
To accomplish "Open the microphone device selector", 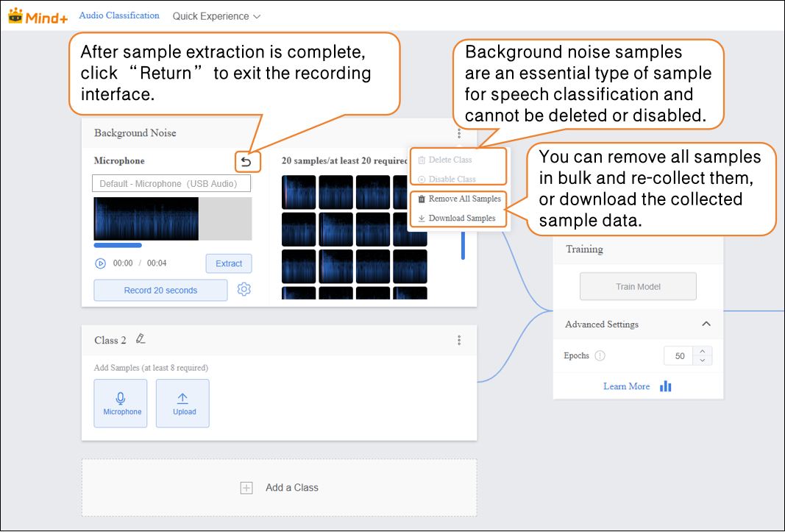I will tap(171, 183).
